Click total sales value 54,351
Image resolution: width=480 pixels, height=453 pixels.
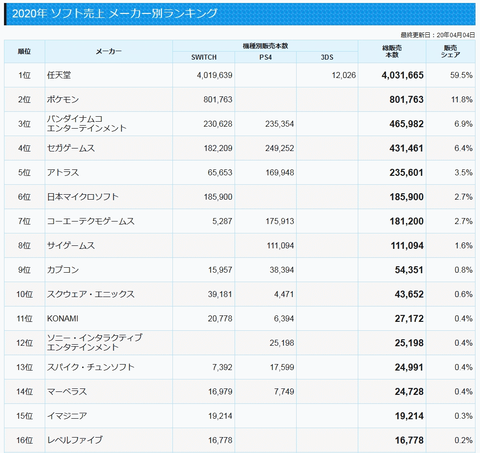(409, 270)
